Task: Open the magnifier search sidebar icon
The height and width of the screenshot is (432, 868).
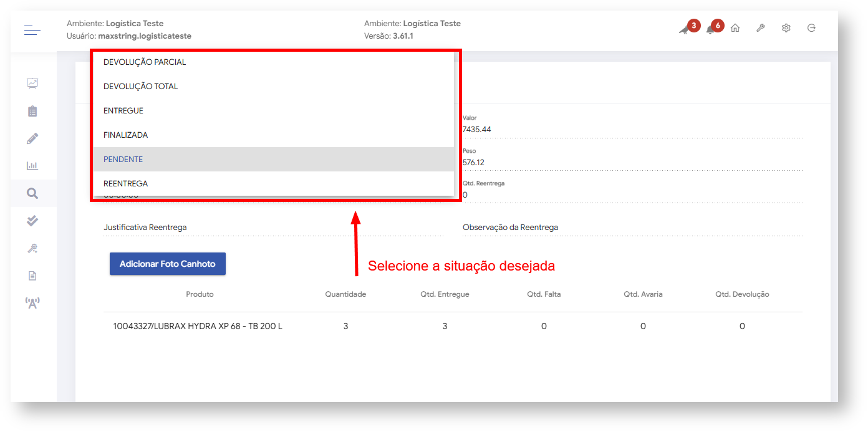Action: [32, 193]
